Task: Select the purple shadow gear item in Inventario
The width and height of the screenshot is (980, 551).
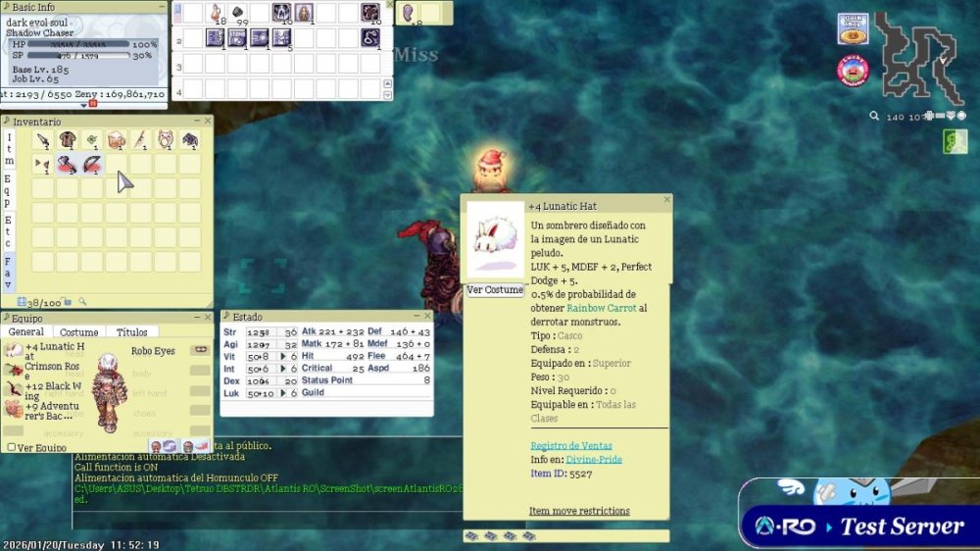Action: click(190, 140)
